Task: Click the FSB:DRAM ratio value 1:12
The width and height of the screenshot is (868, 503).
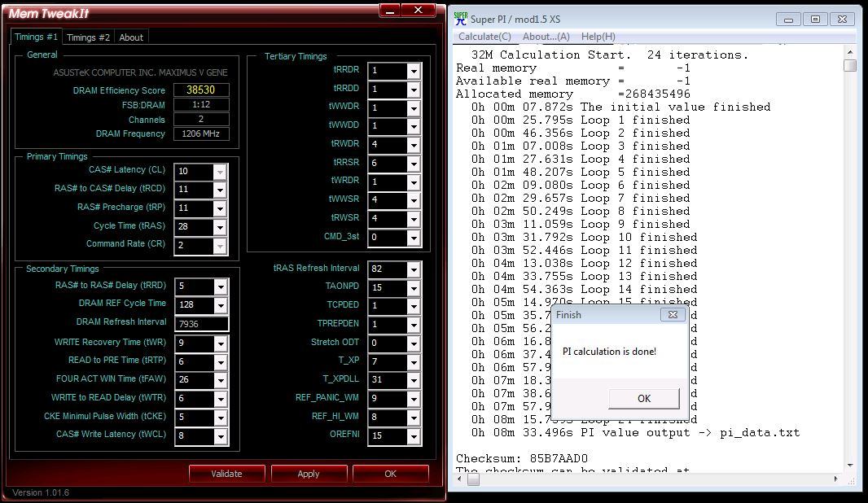Action: click(201, 104)
